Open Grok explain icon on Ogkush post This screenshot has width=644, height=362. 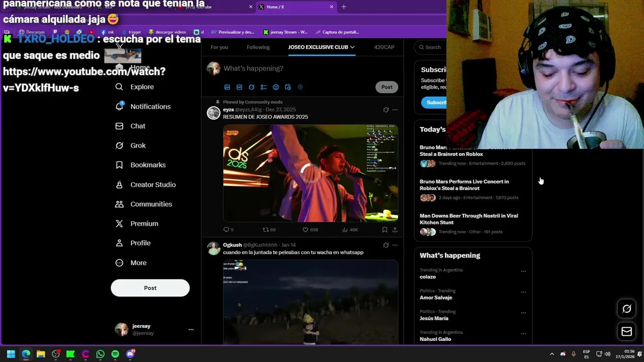386,245
